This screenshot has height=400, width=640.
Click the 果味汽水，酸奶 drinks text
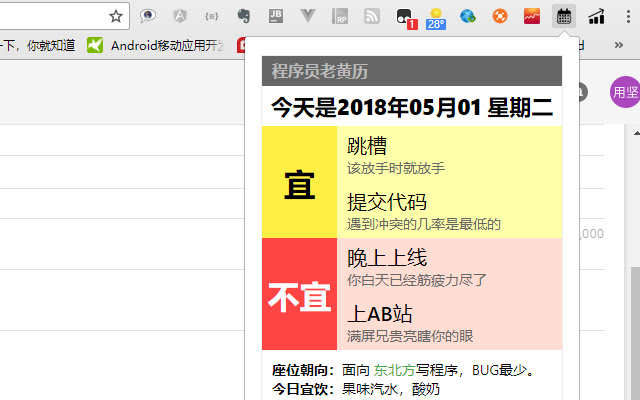391,389
